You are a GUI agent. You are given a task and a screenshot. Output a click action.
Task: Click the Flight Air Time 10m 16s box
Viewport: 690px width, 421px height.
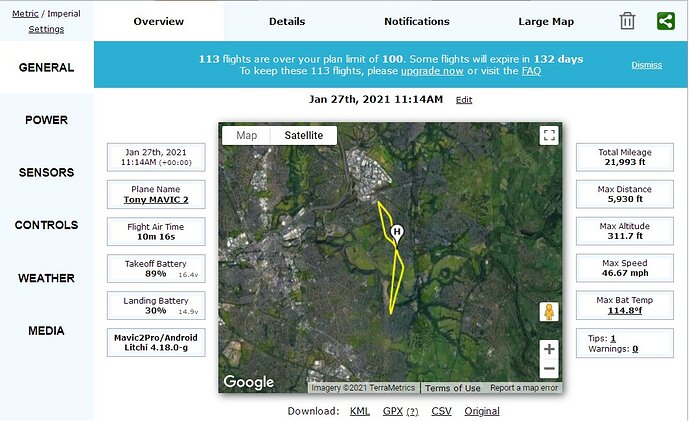point(156,231)
